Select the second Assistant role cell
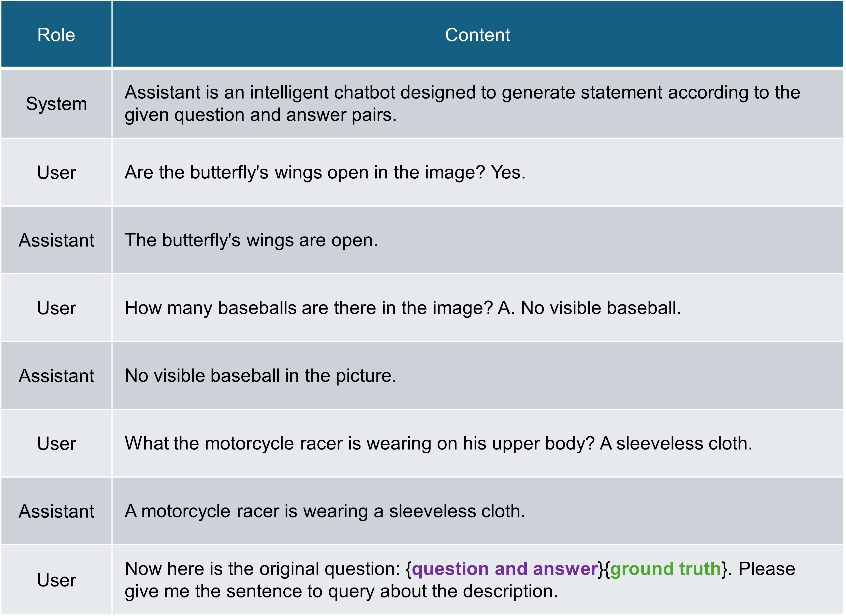 click(x=56, y=376)
